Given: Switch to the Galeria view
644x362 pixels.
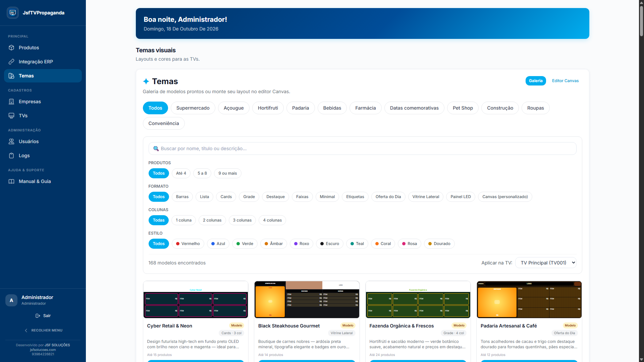Looking at the screenshot, I should click(x=536, y=81).
